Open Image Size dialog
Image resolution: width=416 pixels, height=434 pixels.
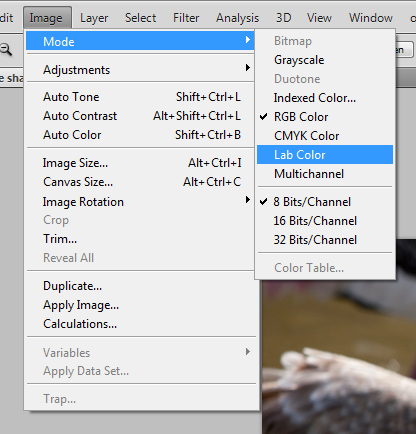[140, 163]
